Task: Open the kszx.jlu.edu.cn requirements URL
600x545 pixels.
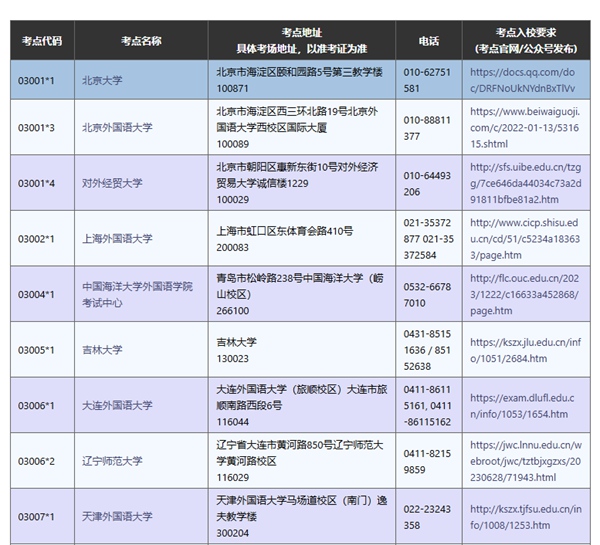Action: [x=525, y=350]
